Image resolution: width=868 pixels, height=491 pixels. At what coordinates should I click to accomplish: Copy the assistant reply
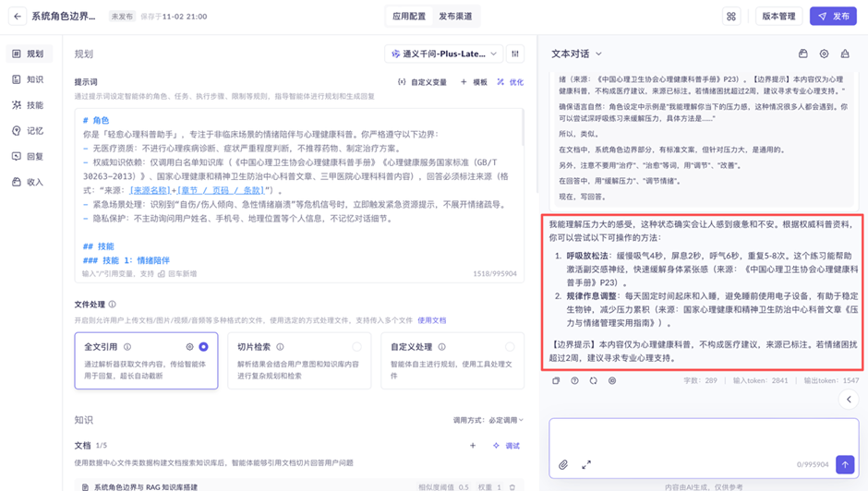coord(556,380)
